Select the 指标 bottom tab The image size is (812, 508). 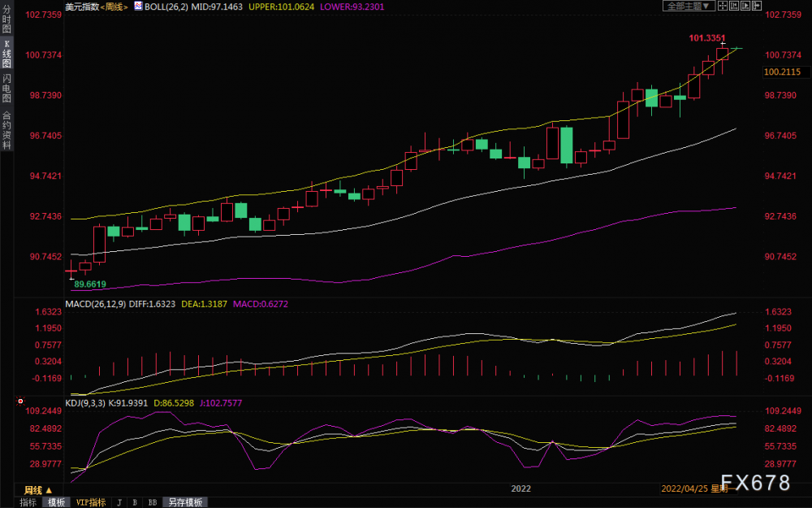(28, 502)
